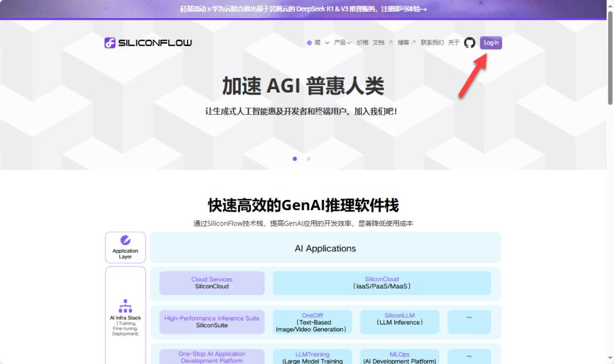Expand the 简 language dropdown
614x364 pixels.
pos(322,43)
